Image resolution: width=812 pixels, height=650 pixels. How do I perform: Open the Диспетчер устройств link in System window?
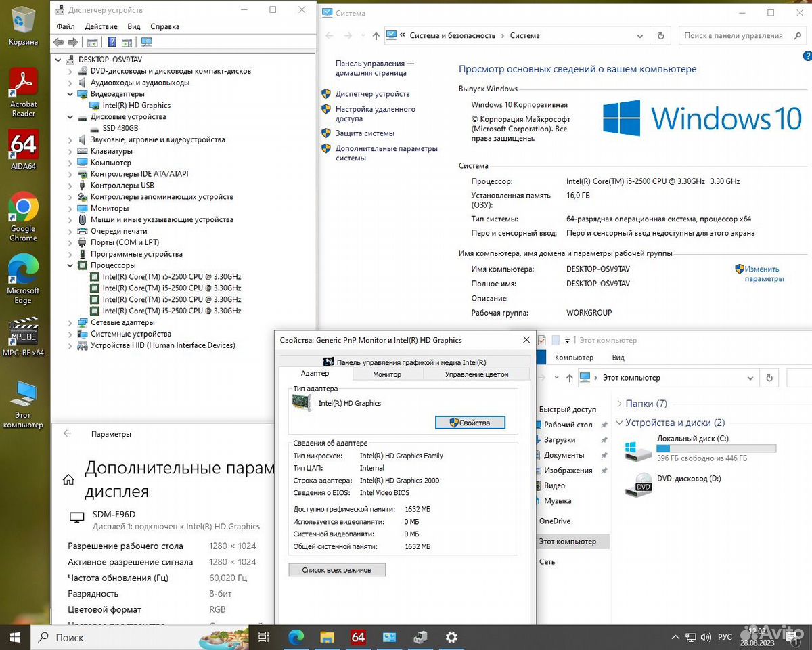point(372,94)
